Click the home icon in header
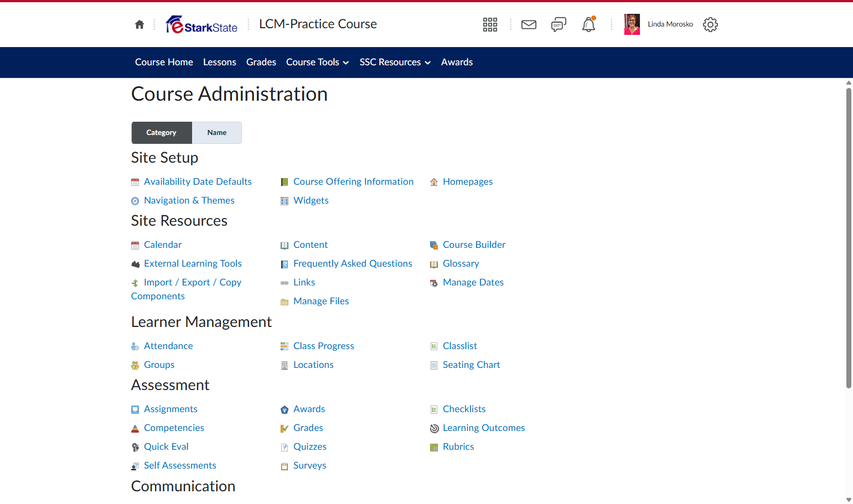 pos(139,24)
